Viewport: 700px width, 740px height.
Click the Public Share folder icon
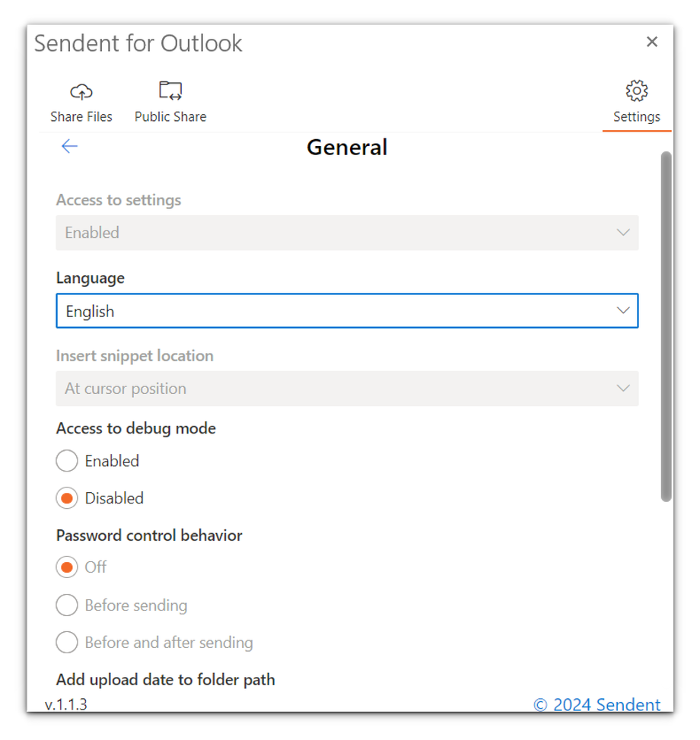point(170,91)
